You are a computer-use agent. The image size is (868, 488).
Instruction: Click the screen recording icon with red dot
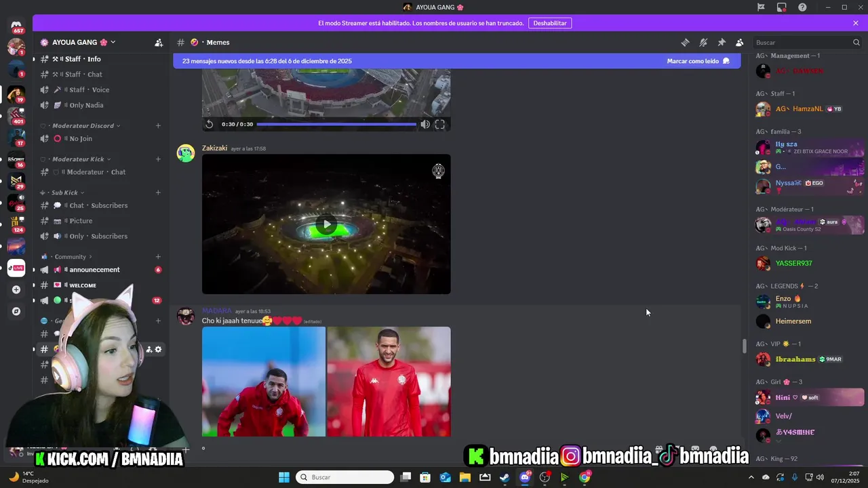pos(782,7)
